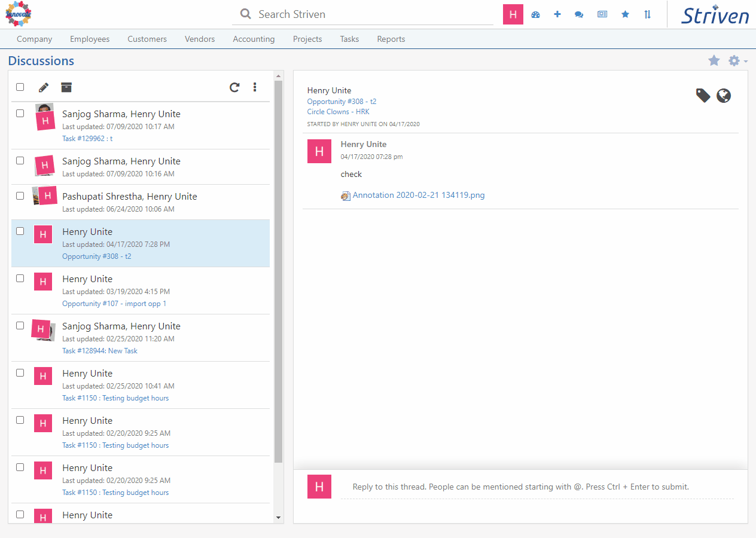This screenshot has height=538, width=756.
Task: Select the Tasks menu item
Action: click(349, 39)
